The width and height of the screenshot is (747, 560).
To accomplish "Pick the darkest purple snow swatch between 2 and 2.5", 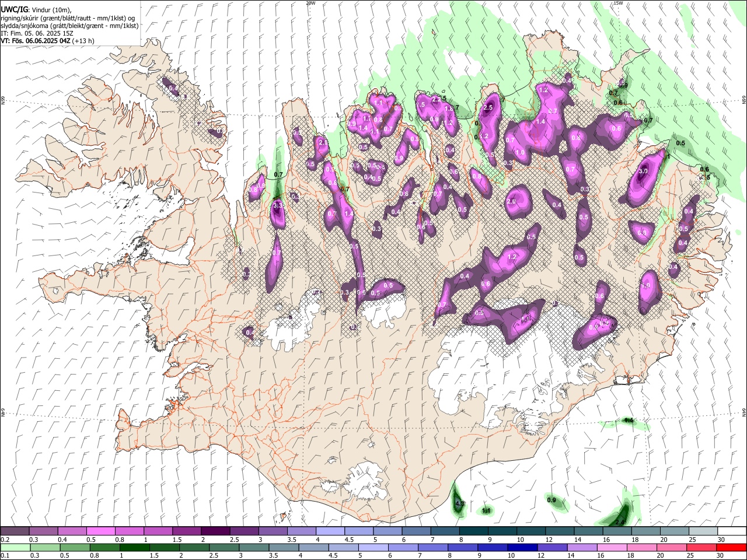I will pyautogui.click(x=215, y=531).
